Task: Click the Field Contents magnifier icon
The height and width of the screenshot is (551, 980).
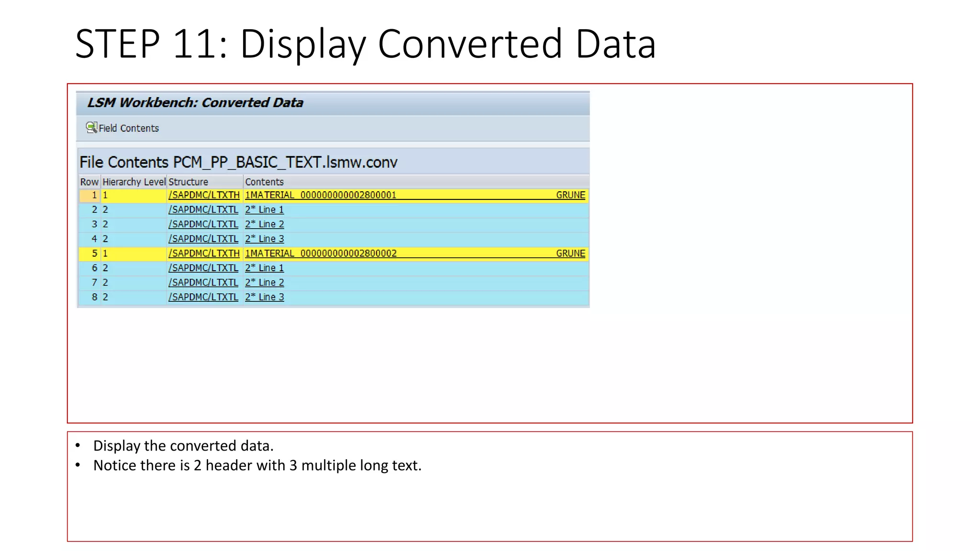Action: click(x=91, y=127)
